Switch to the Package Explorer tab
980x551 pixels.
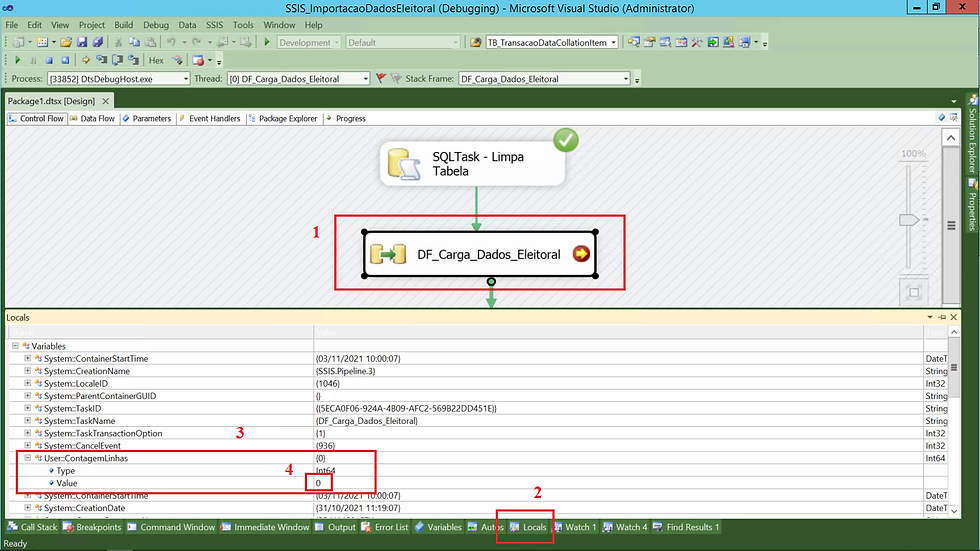[283, 118]
